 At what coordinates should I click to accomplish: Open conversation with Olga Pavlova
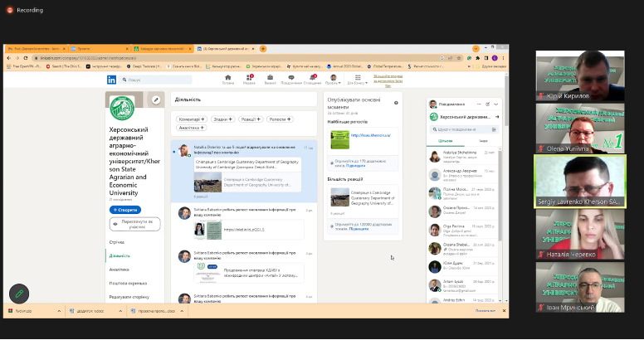462,230
